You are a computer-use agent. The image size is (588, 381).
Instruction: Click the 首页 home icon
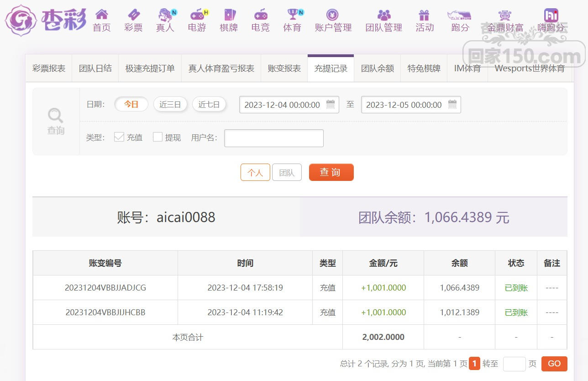(101, 15)
